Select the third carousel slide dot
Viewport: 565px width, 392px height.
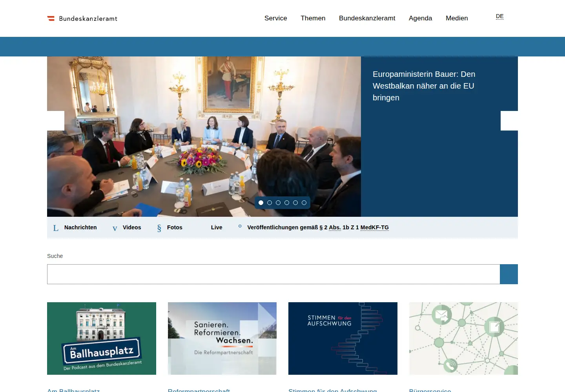[x=278, y=203]
